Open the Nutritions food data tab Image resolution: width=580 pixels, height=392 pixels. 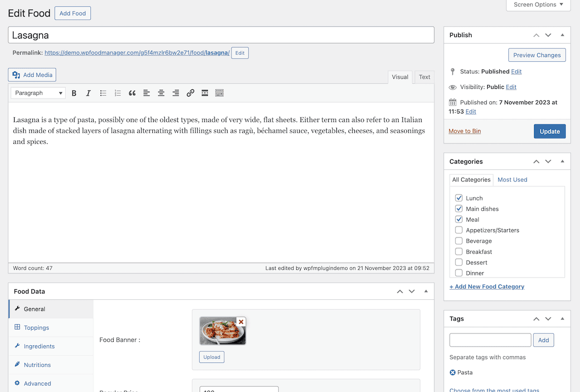pos(51,365)
